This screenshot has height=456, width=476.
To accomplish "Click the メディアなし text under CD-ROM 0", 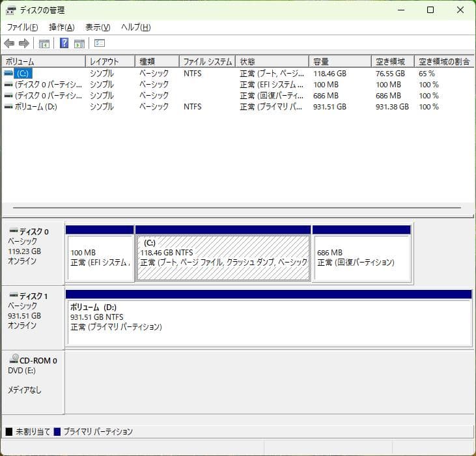I will click(x=24, y=390).
